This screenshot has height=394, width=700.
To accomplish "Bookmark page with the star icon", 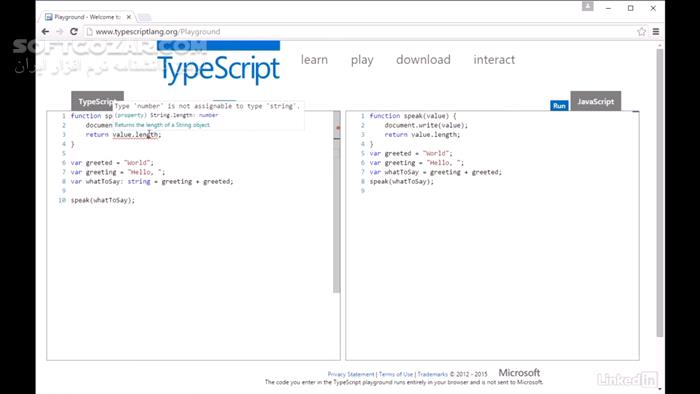I will 642,32.
